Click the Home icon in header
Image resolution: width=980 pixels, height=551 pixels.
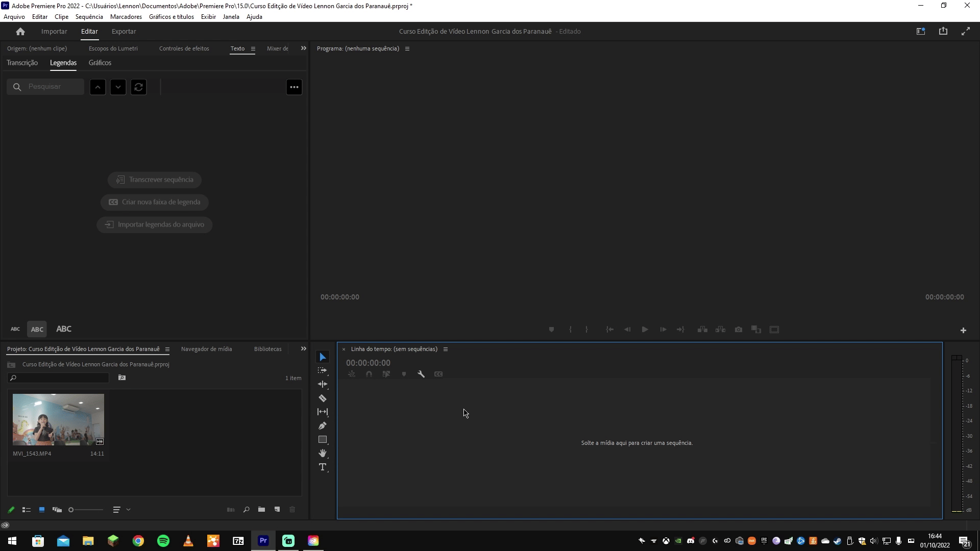coord(20,32)
